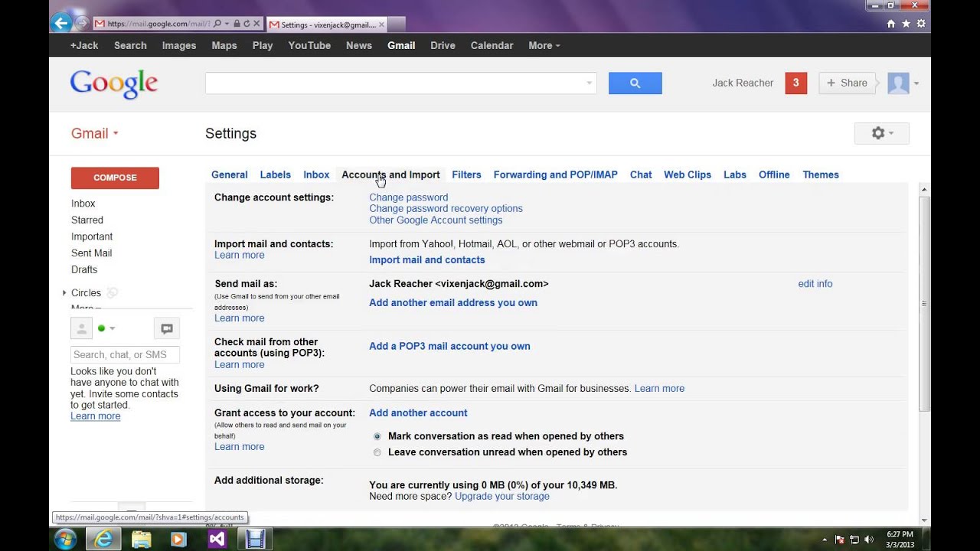Click the Action Center flag tray icon
980x551 pixels.
841,540
